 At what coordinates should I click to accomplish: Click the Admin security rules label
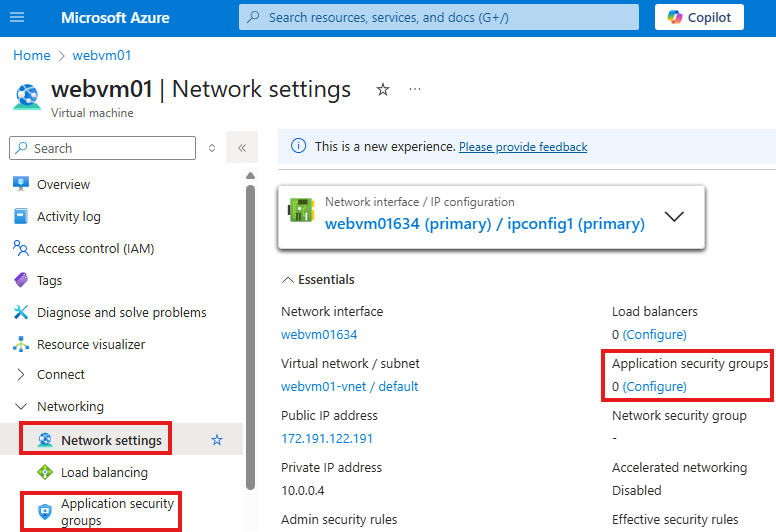tap(339, 520)
